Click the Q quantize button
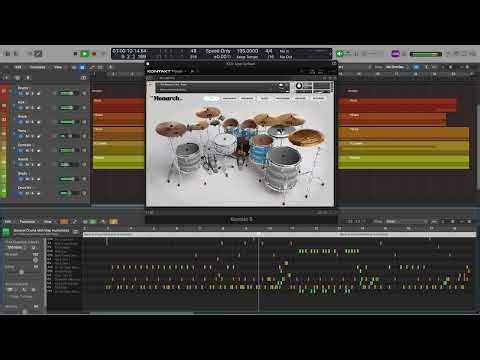This screenshot has width=480, height=360. [34, 248]
